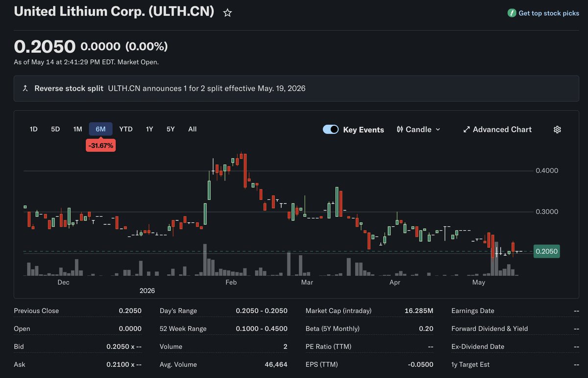Viewport: 588px width, 378px height.
Task: Click the market open timestamp line
Action: tap(86, 62)
